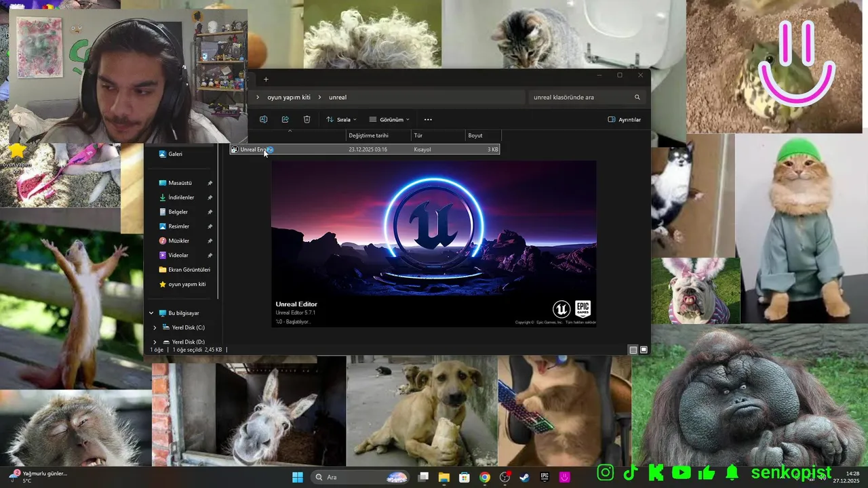868x488 pixels.
Task: Expand the Yerel Disk (D:) node
Action: click(x=155, y=342)
